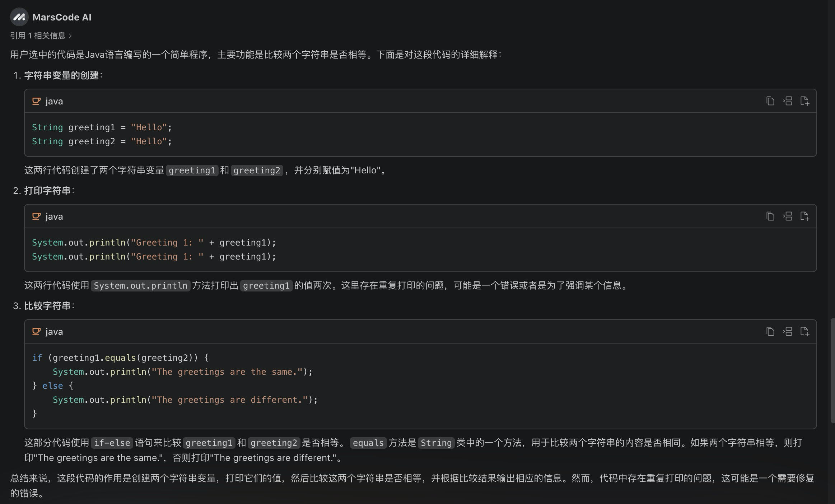The width and height of the screenshot is (835, 504).
Task: Create new file from println code block
Action: coord(804,216)
